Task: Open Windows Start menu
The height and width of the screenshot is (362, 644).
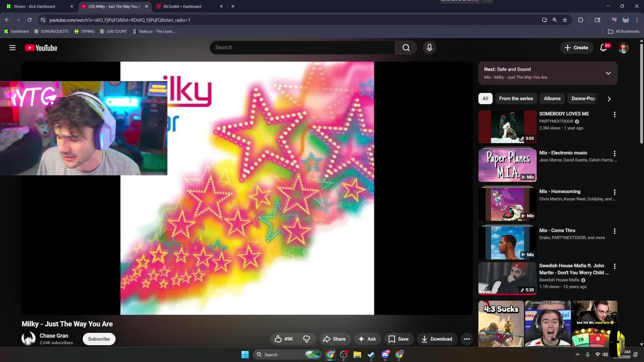Action: (245, 354)
